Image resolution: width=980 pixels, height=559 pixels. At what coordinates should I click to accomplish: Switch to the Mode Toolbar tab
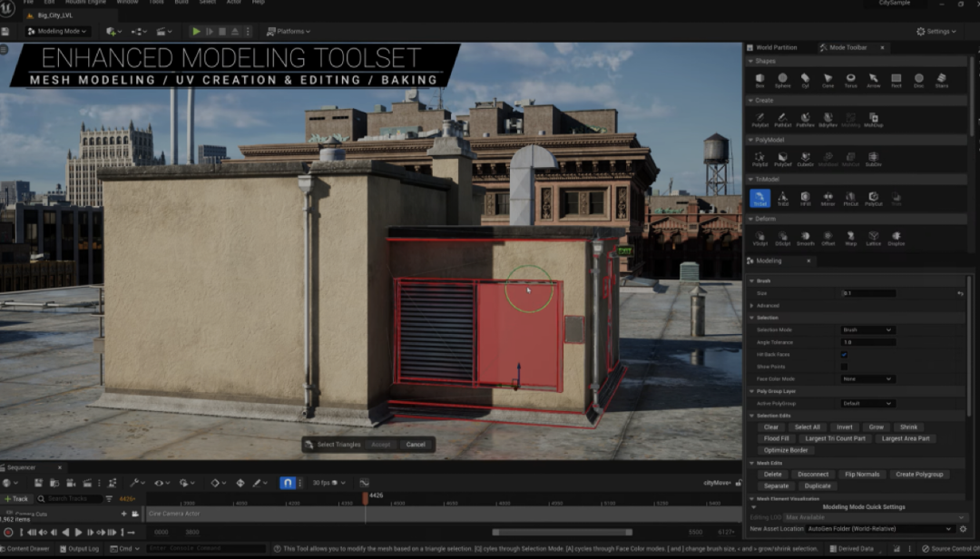coord(847,47)
